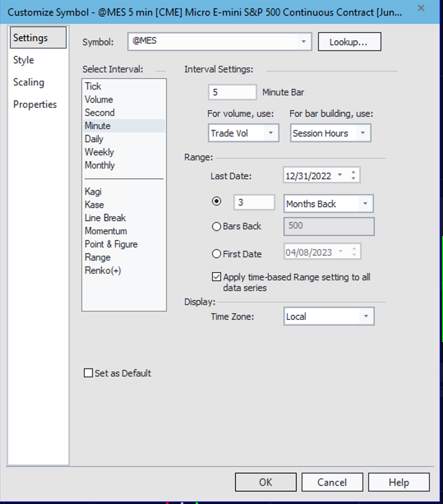
Task: Click the Cancel button
Action: pyautogui.click(x=332, y=482)
